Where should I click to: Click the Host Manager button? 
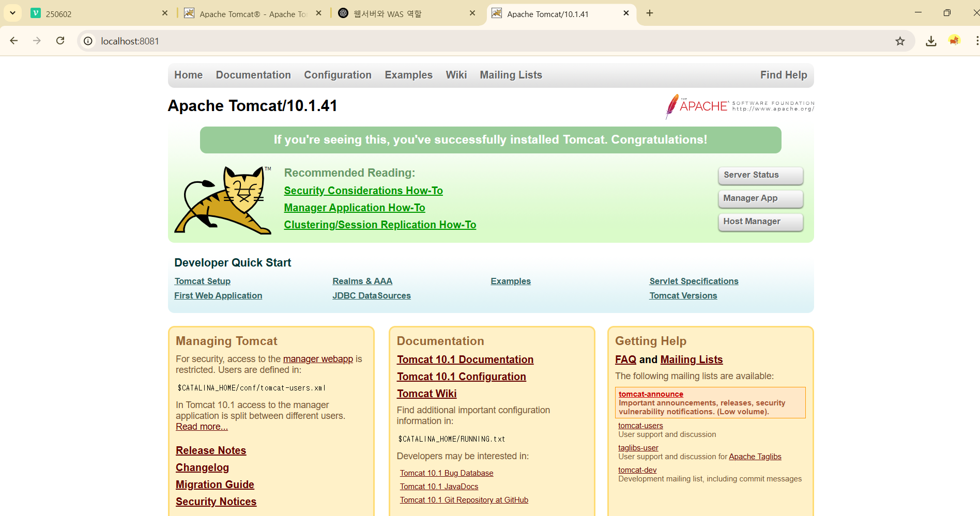coord(760,222)
